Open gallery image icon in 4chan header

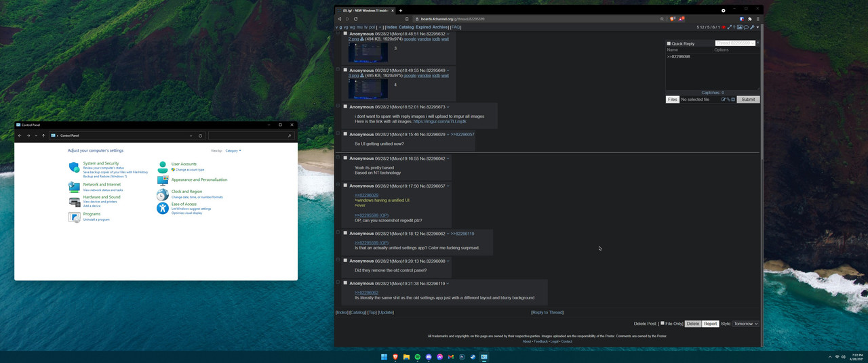740,27
